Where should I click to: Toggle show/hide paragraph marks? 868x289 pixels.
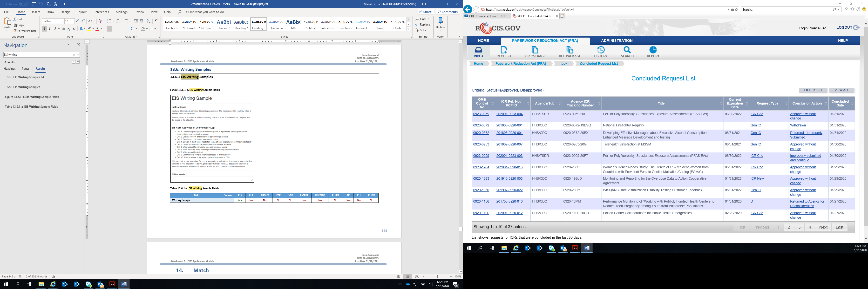(x=156, y=21)
